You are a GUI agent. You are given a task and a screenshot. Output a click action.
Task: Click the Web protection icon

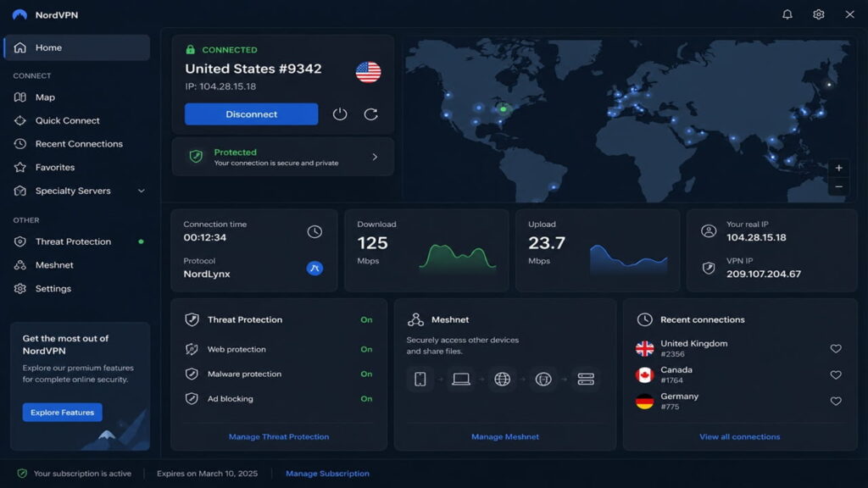[x=192, y=349]
